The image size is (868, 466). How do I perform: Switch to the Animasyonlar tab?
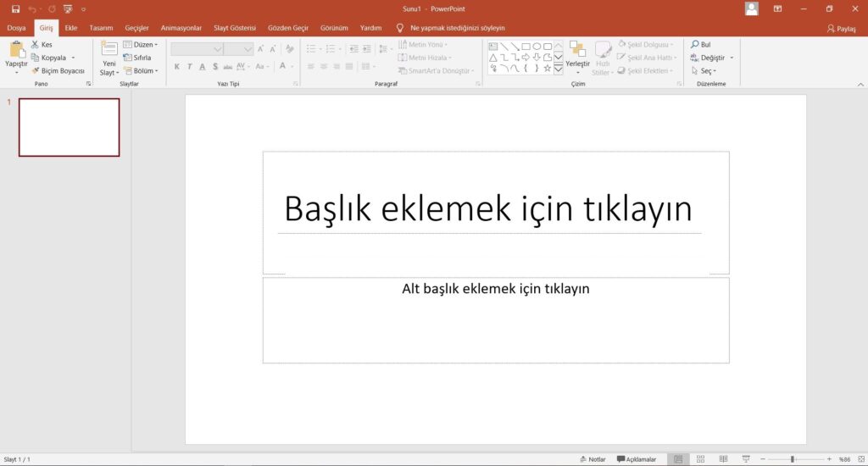pyautogui.click(x=181, y=28)
